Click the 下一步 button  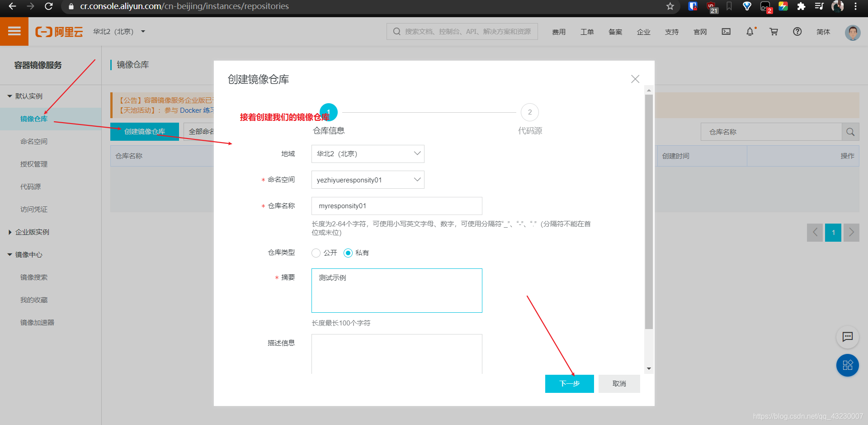click(x=569, y=383)
